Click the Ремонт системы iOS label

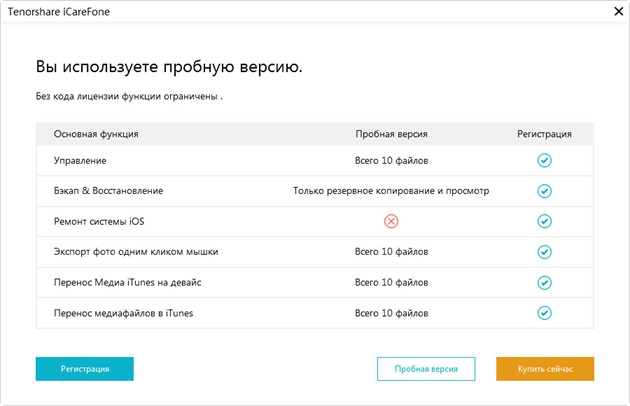(x=99, y=221)
